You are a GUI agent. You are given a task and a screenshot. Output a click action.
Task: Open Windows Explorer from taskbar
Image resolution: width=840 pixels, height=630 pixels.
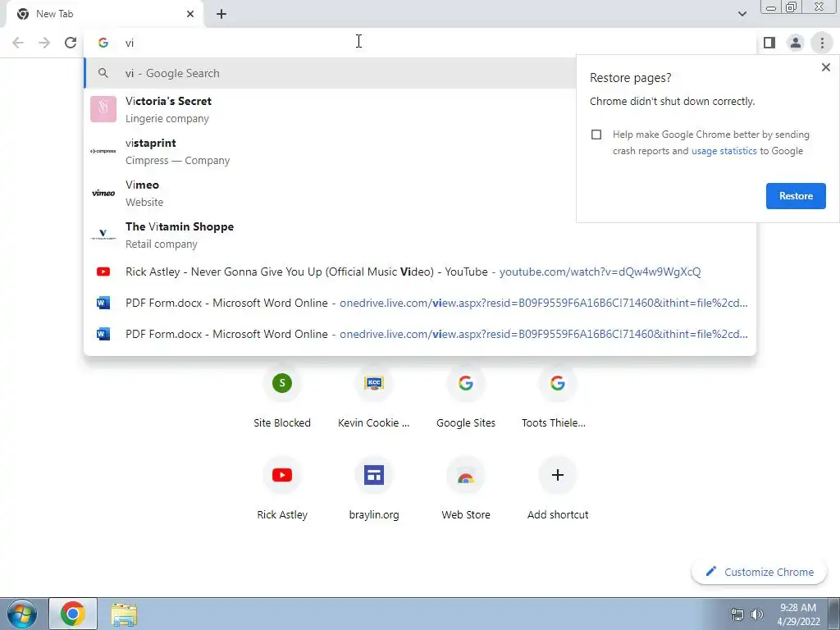pos(124,614)
